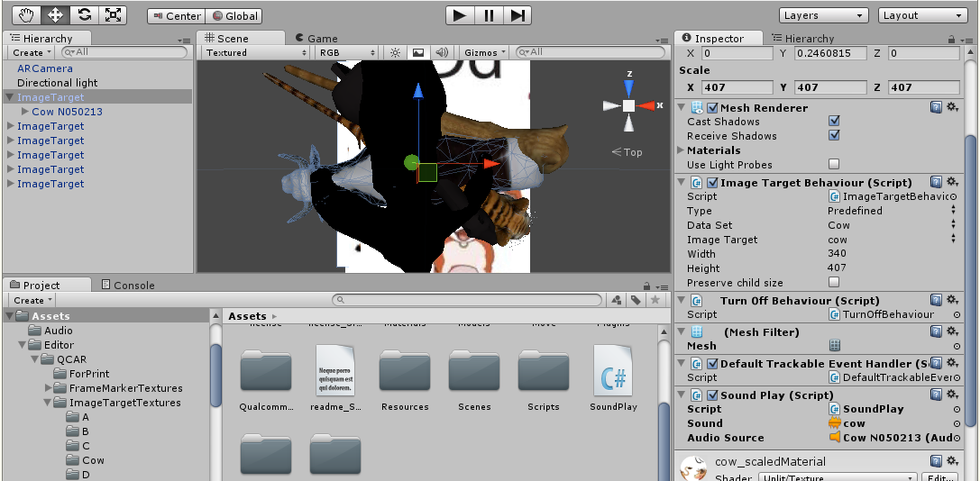
Task: Open Mesh Renderer gear settings
Action: [952, 107]
